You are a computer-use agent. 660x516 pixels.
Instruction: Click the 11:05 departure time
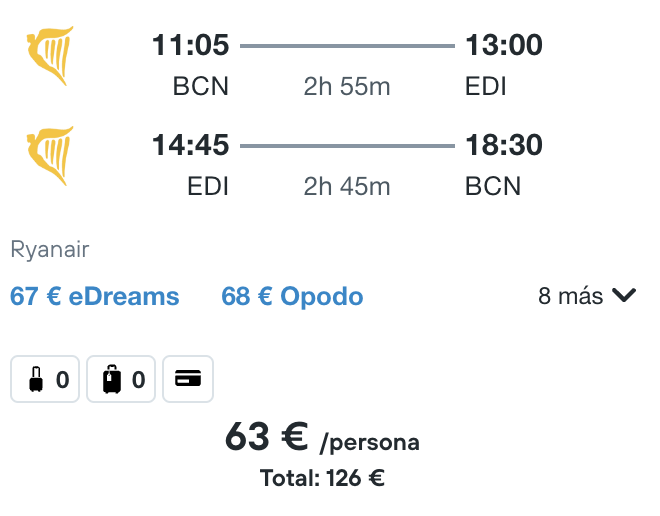(x=191, y=45)
